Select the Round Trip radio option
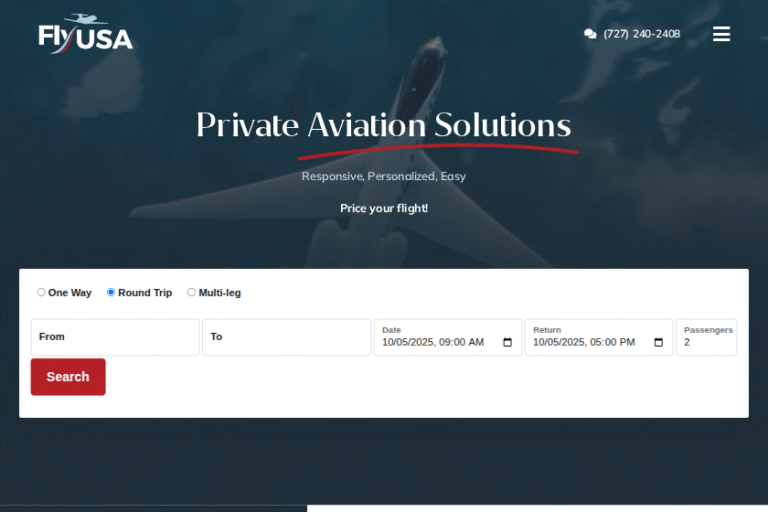Screen dimensions: 768x512 (111, 292)
